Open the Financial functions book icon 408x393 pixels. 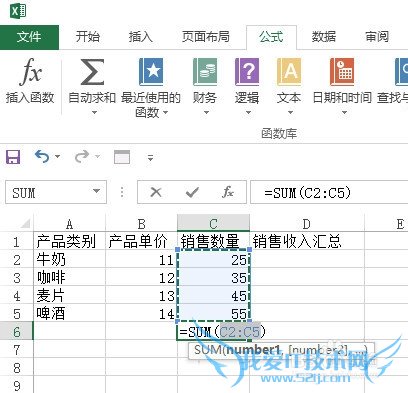click(x=205, y=72)
